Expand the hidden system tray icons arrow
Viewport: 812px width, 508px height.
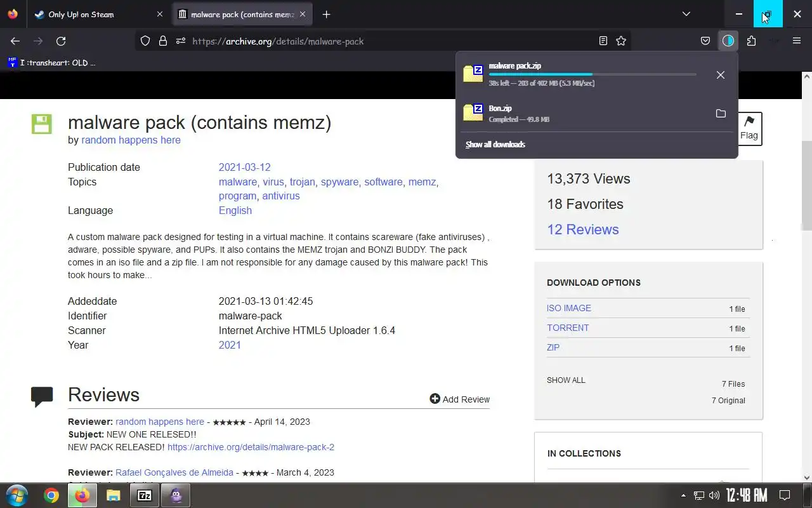683,495
